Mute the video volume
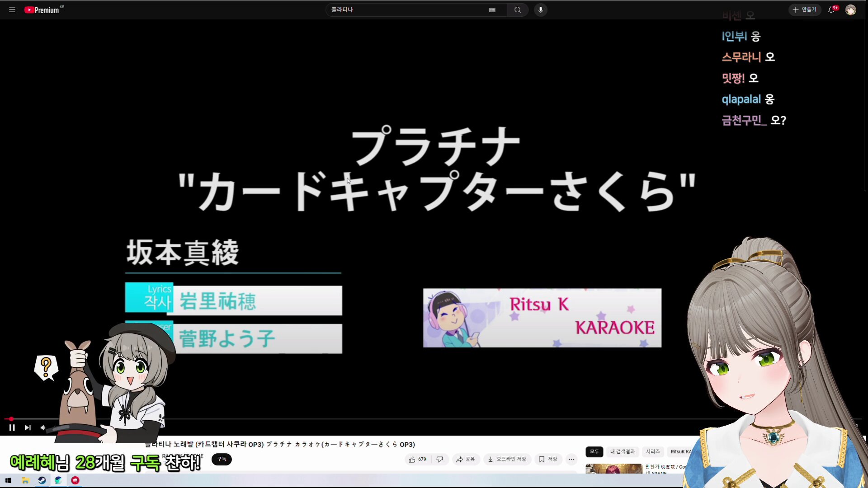The height and width of the screenshot is (488, 868). tap(43, 427)
